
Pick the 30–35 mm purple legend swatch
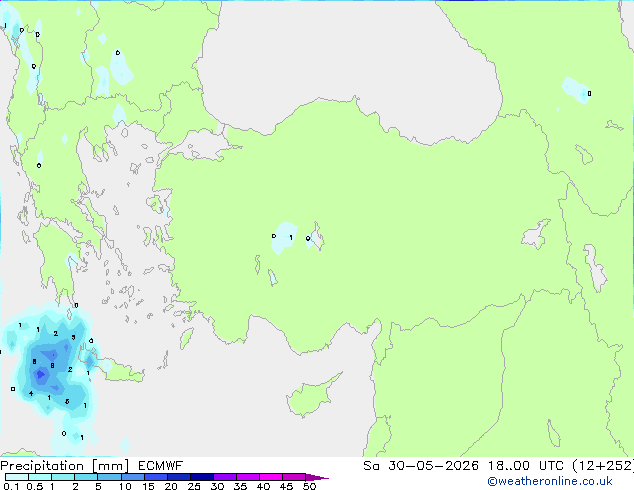coord(224,477)
